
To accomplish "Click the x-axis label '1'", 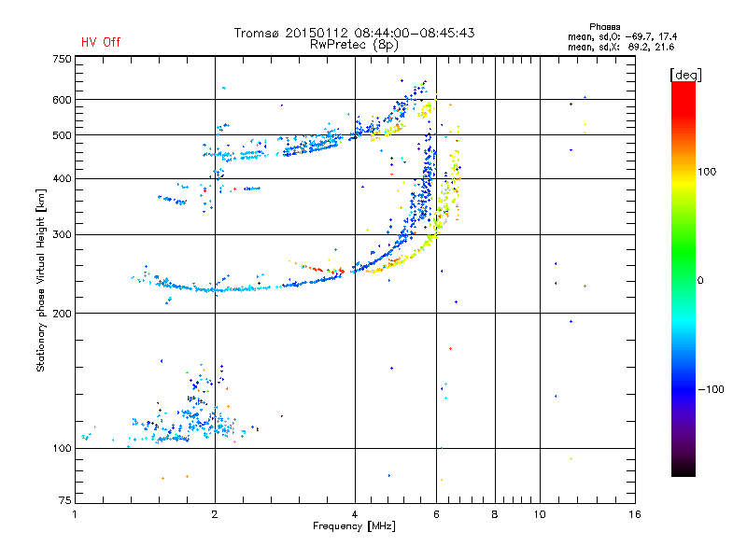I will (75, 514).
